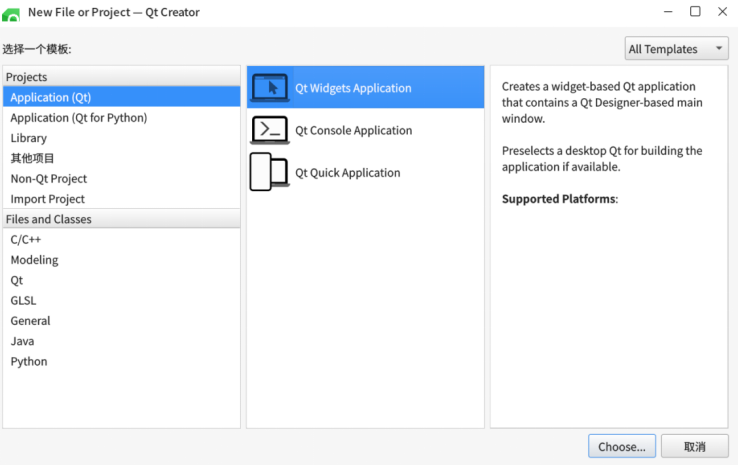The width and height of the screenshot is (739, 466).
Task: Pick the Qt Console Application template label
Action: tap(353, 130)
